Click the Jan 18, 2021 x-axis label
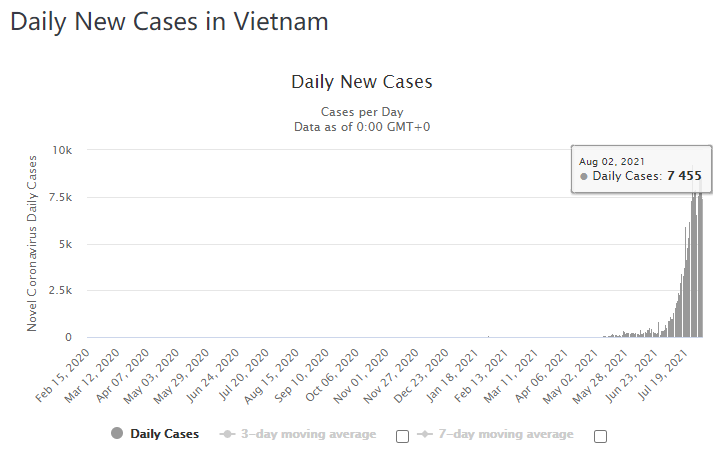The image size is (725, 451). [471, 372]
